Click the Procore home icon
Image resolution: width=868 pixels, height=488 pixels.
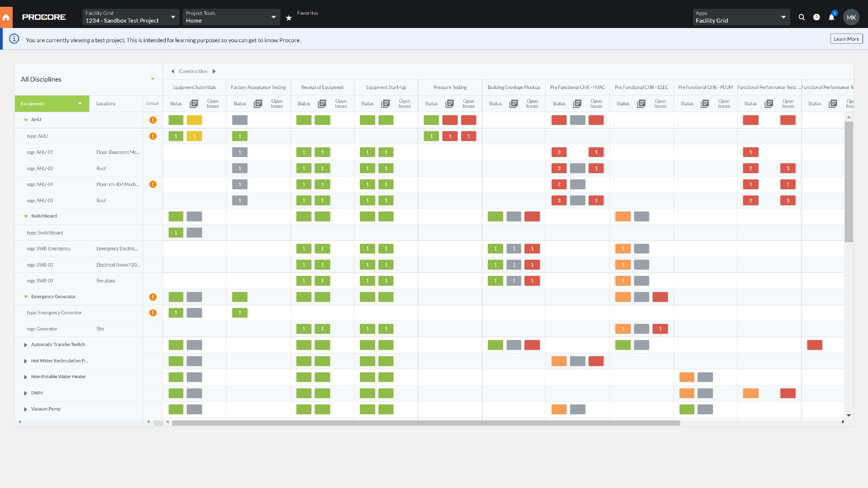pyautogui.click(x=6, y=17)
